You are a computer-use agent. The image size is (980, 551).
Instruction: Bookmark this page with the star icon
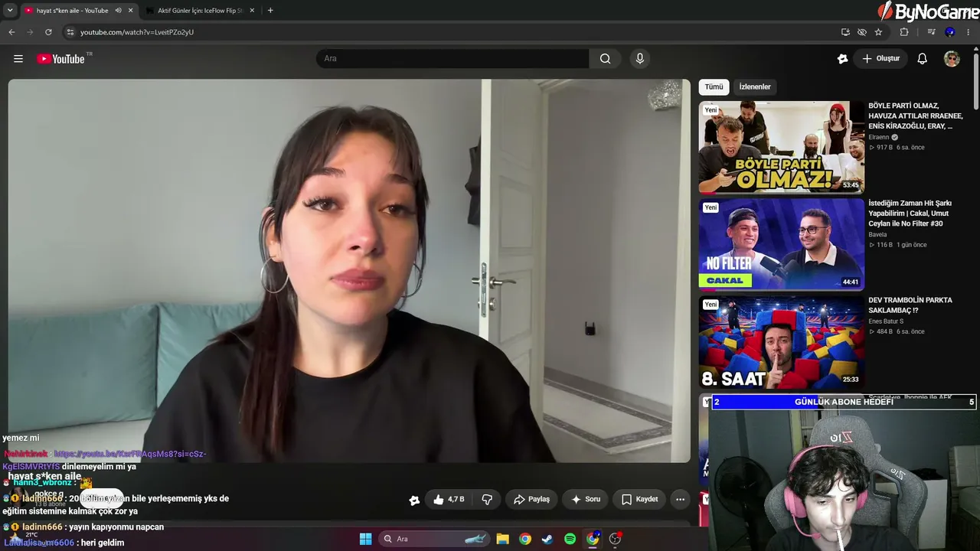pos(878,32)
